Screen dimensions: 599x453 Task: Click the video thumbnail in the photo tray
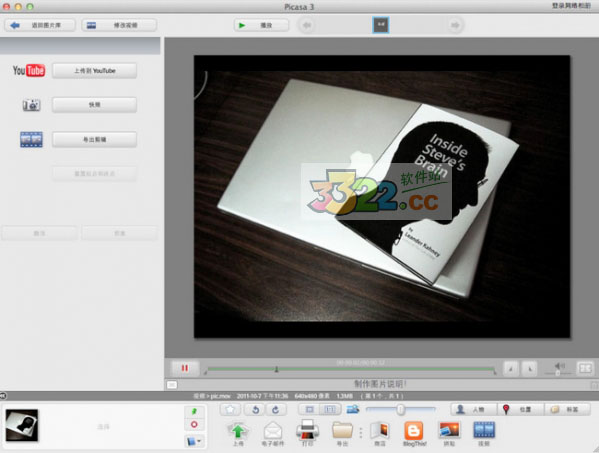(22, 425)
